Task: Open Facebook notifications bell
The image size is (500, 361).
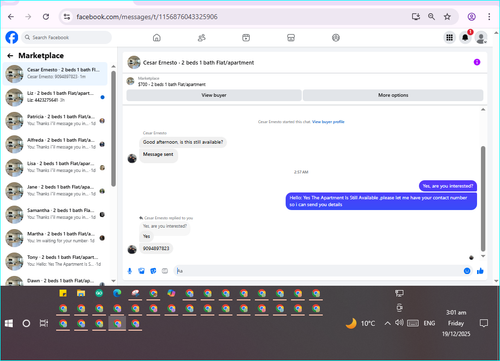Action: click(465, 38)
